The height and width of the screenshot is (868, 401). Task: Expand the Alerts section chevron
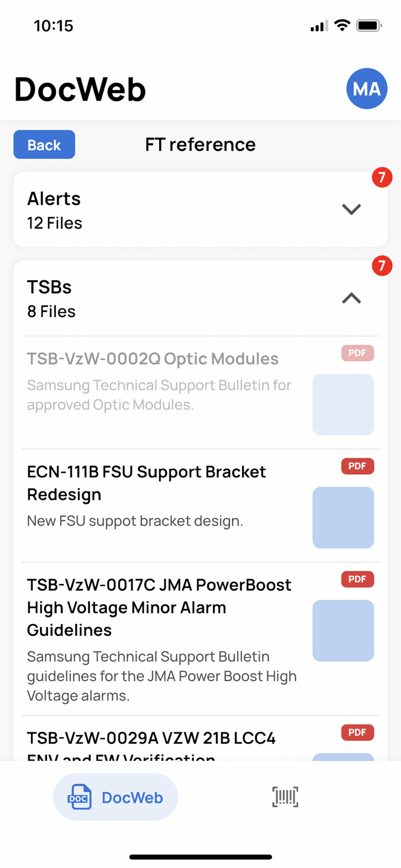pyautogui.click(x=351, y=209)
